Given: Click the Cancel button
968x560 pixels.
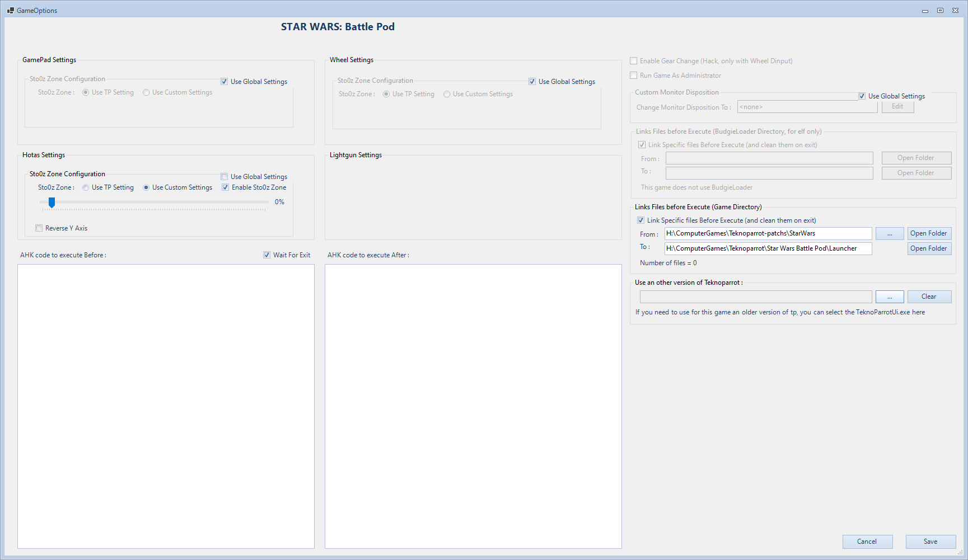Looking at the screenshot, I should pos(867,542).
